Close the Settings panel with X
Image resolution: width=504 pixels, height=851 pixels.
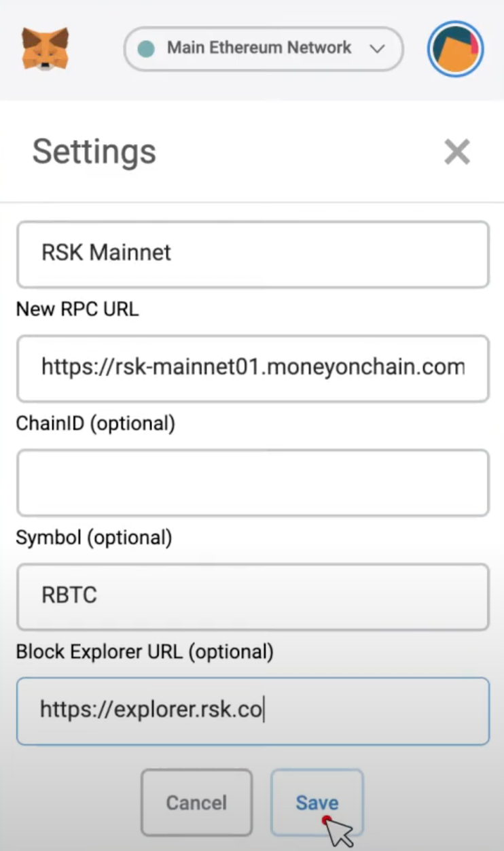click(x=457, y=152)
